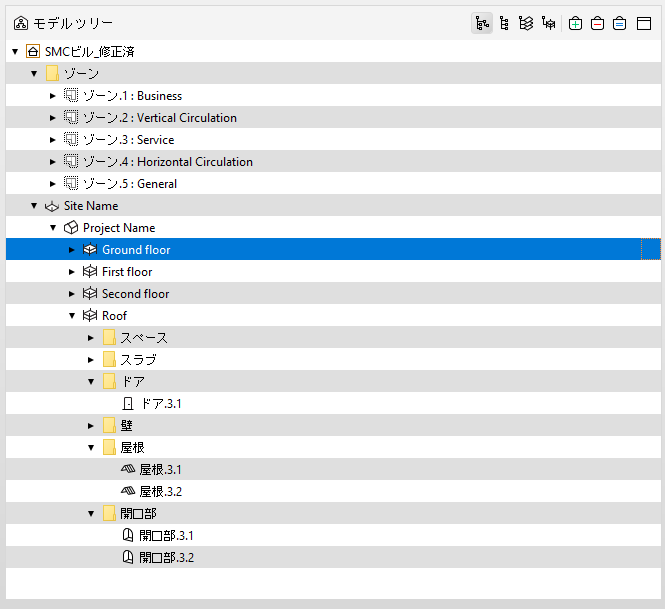Viewport: 665px width, 609px height.
Task: Select the Roof storey label
Action: tap(114, 316)
